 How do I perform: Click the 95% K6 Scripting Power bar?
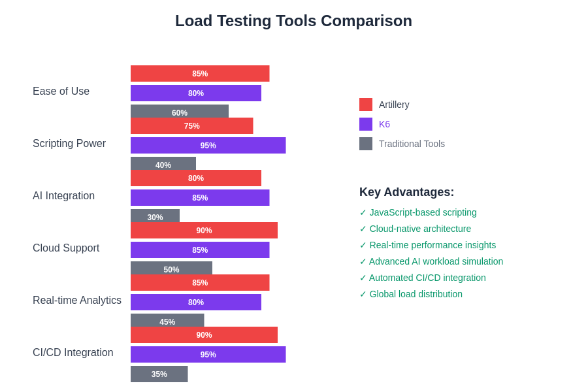pyautogui.click(x=208, y=145)
